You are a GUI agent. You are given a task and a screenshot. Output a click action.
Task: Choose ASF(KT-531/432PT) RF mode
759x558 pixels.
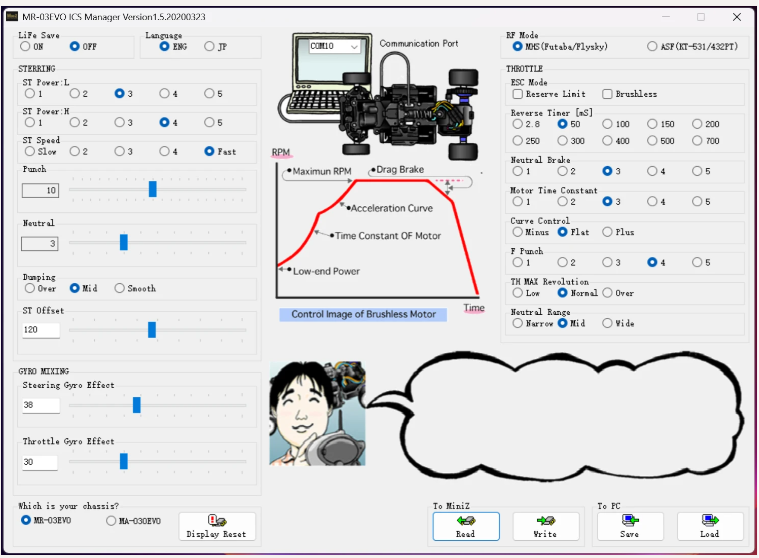point(653,46)
